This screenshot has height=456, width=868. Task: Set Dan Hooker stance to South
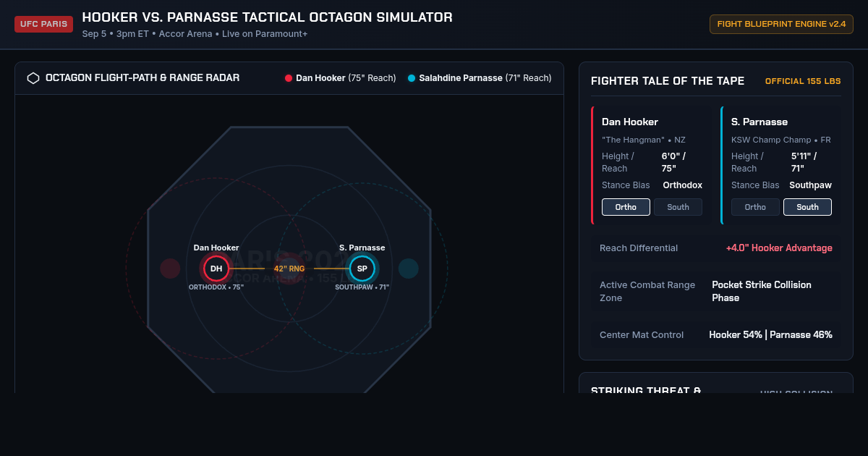coord(678,207)
